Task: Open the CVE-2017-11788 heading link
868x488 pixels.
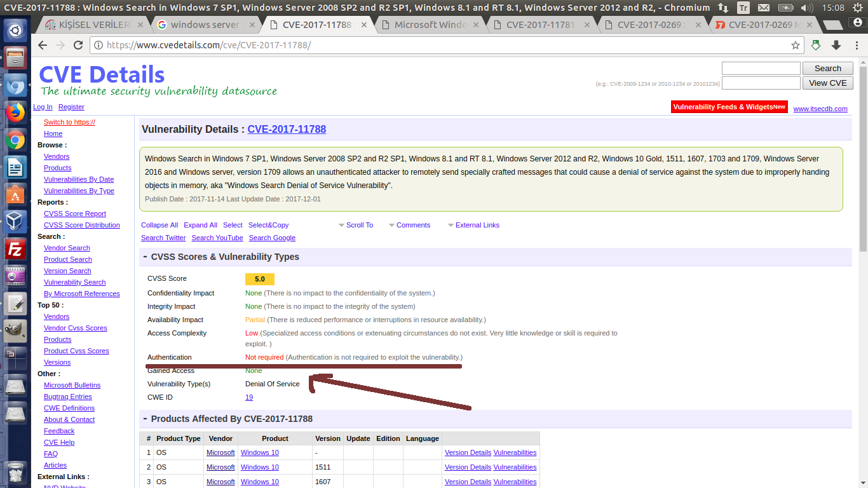Action: tap(287, 129)
